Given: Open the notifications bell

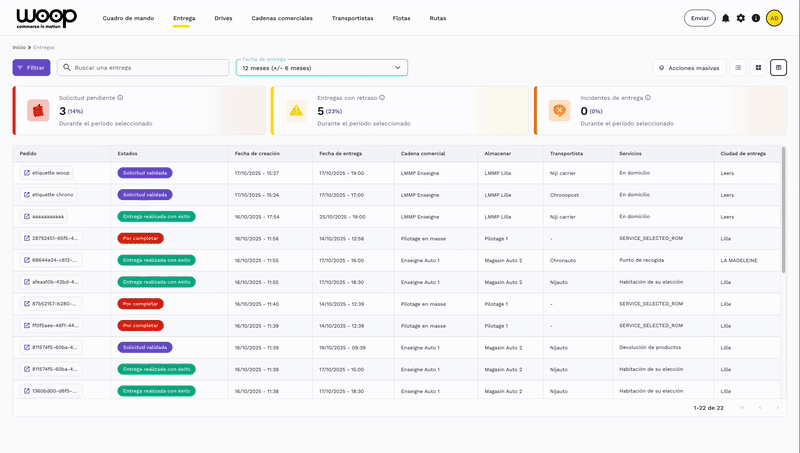Looking at the screenshot, I should [726, 18].
